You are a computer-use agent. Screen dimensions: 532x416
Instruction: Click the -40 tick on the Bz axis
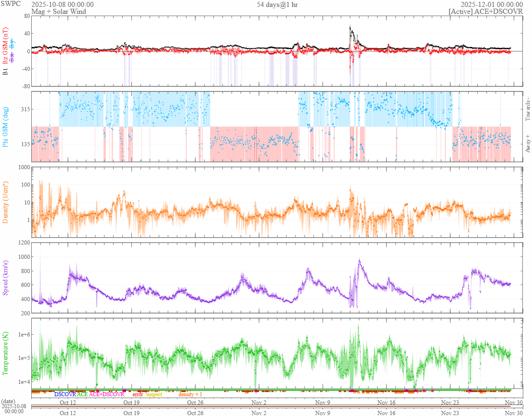click(26, 68)
